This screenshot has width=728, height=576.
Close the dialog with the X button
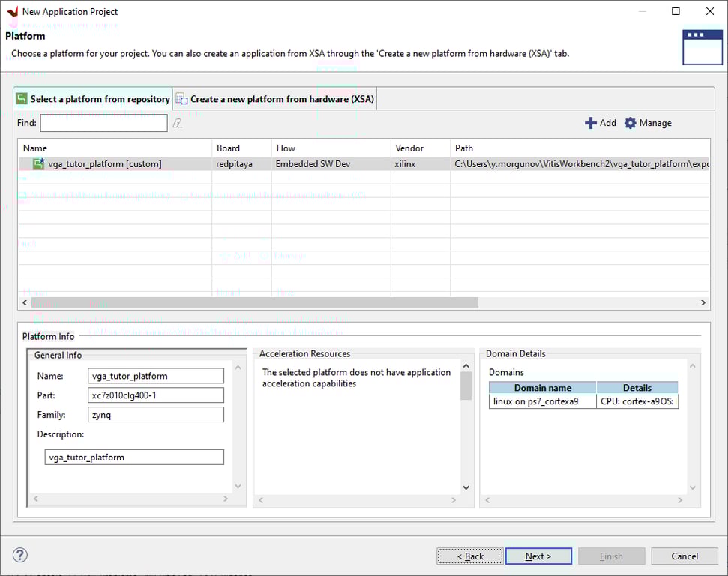[710, 11]
